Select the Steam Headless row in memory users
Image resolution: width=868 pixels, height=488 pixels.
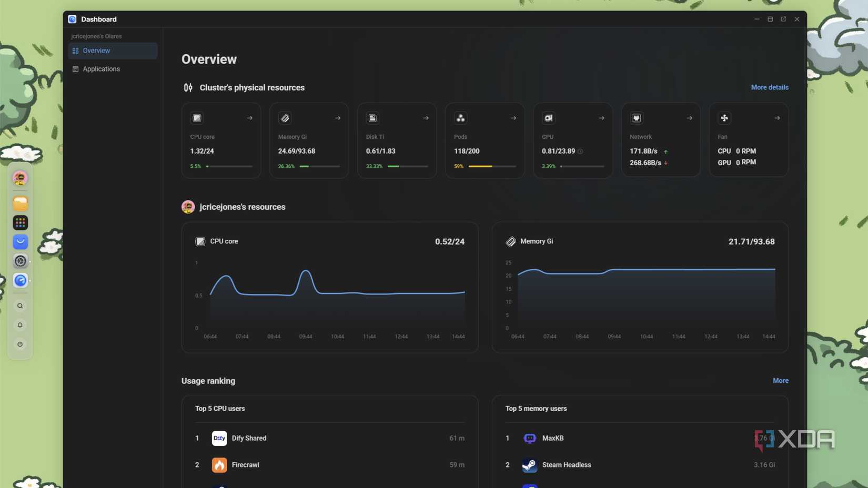pyautogui.click(x=640, y=465)
